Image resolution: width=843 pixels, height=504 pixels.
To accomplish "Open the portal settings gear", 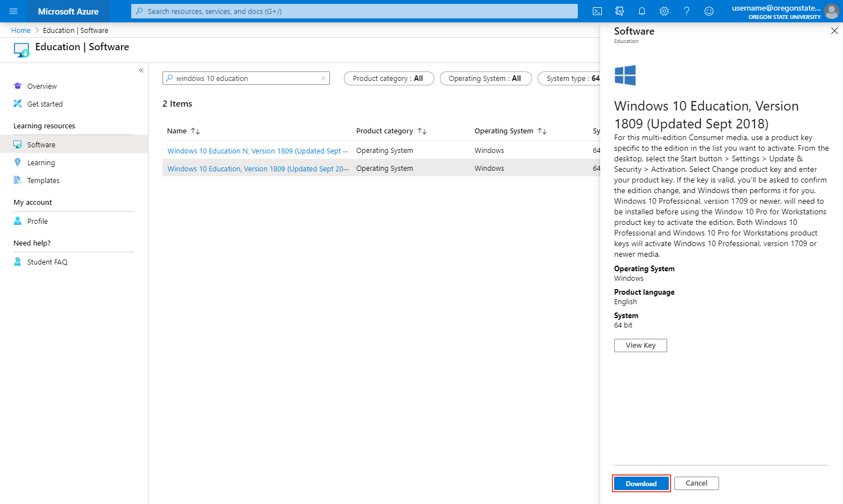I will point(664,11).
